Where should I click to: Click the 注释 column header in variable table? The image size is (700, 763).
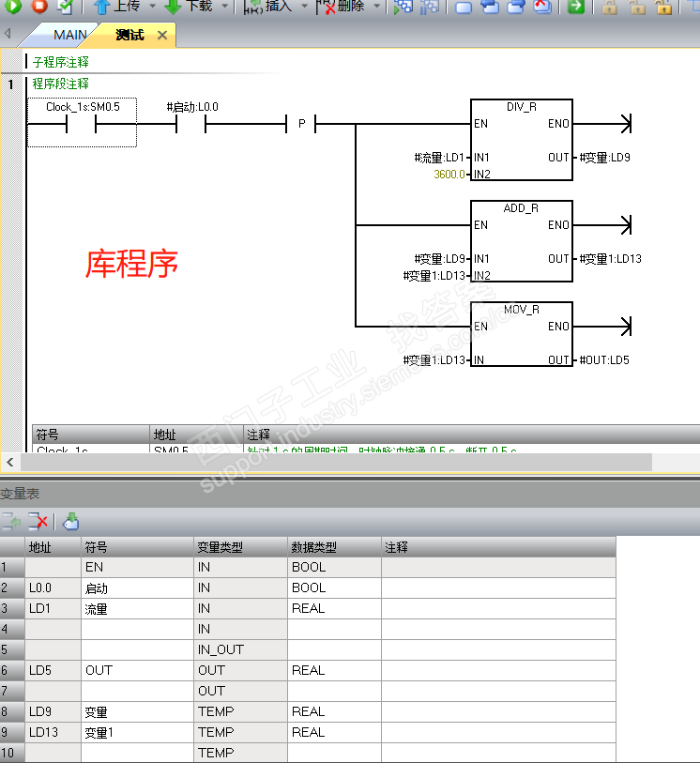pos(499,547)
